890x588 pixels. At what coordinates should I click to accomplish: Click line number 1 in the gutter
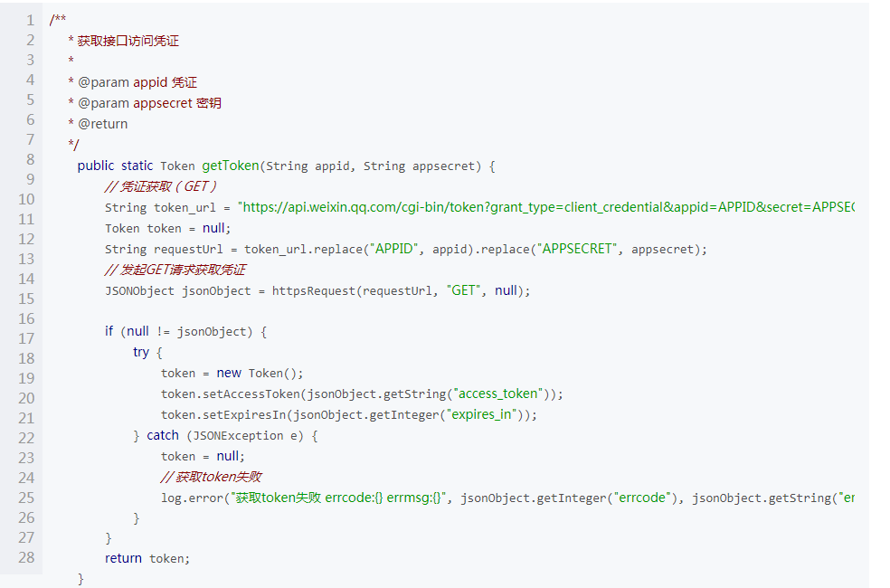[30, 21]
